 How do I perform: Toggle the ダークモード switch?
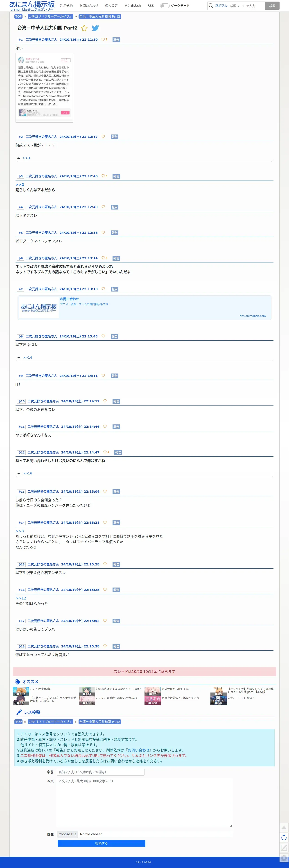[164, 6]
